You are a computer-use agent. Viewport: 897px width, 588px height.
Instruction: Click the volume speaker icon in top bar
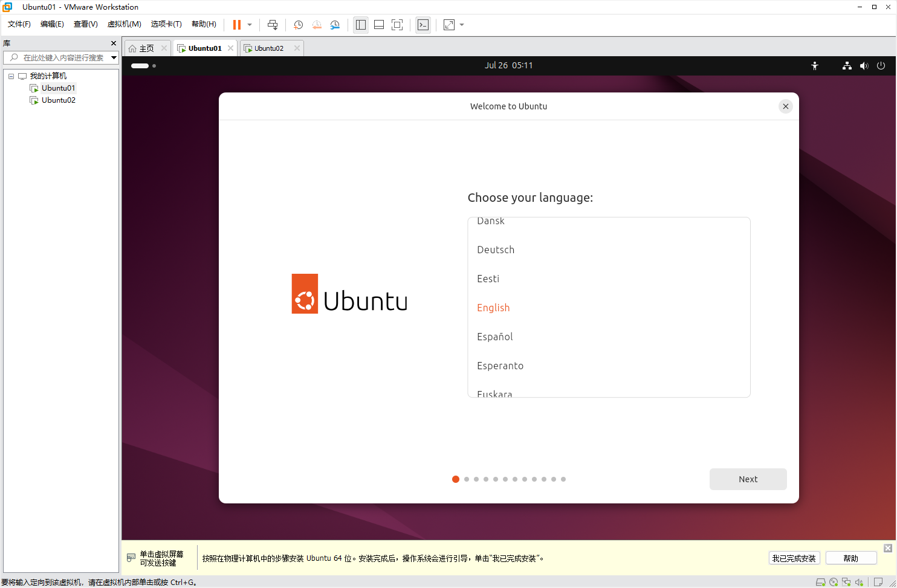point(864,66)
